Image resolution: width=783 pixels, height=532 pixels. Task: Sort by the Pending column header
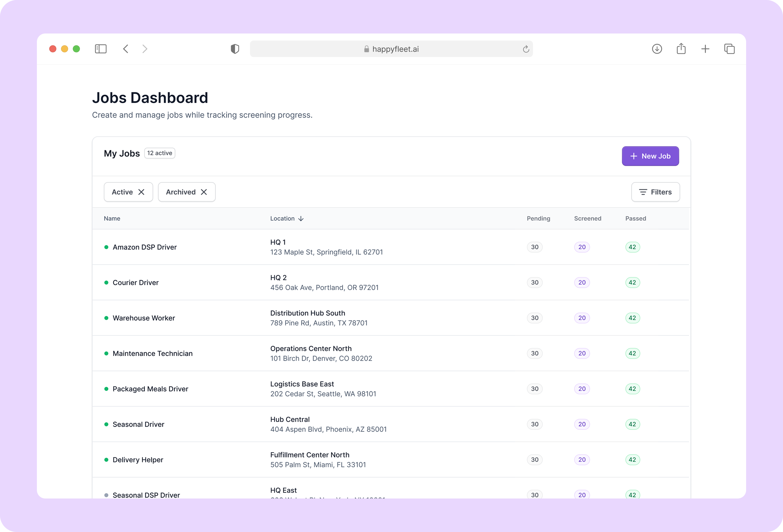point(538,218)
